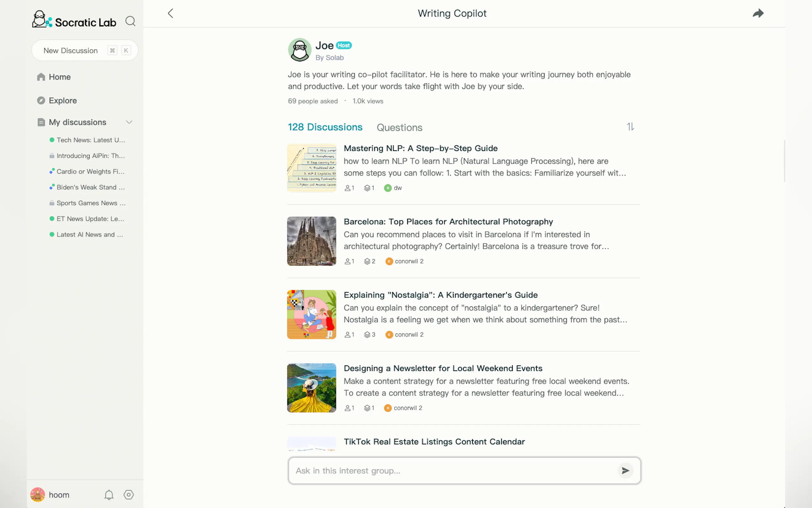This screenshot has width=812, height=508.
Task: Open Tech News discussion in sidebar
Action: tap(90, 140)
